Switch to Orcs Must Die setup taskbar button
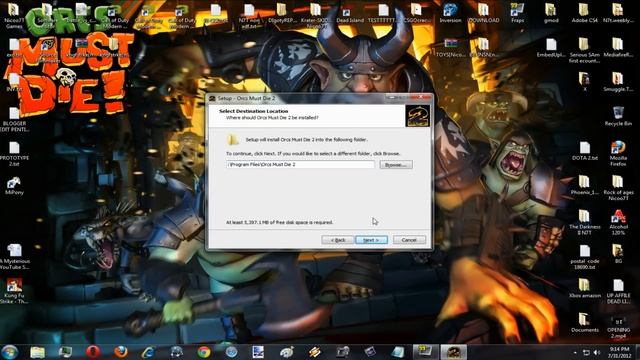640x360 pixels. point(453,352)
